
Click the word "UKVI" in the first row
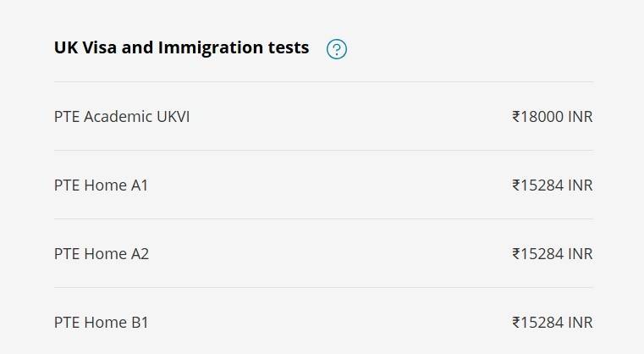(173, 117)
